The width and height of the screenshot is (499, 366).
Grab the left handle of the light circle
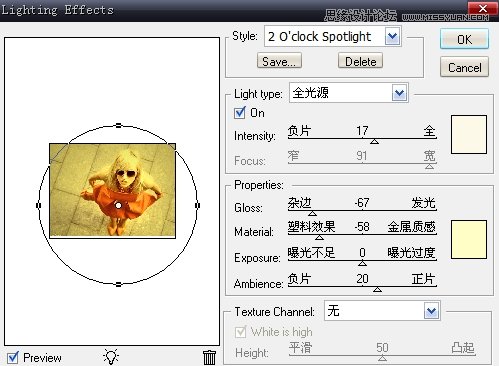click(39, 205)
